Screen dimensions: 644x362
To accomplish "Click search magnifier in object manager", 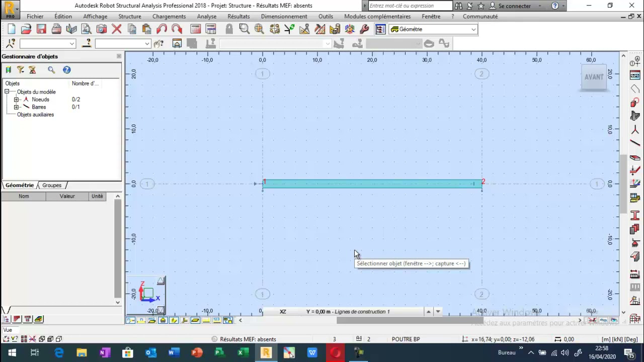I will pos(51,70).
